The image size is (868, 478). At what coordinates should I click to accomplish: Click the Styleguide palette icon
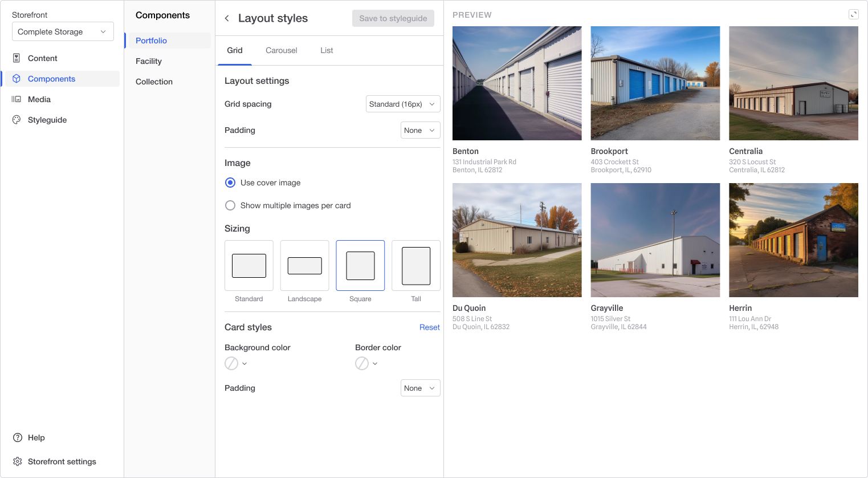click(17, 120)
